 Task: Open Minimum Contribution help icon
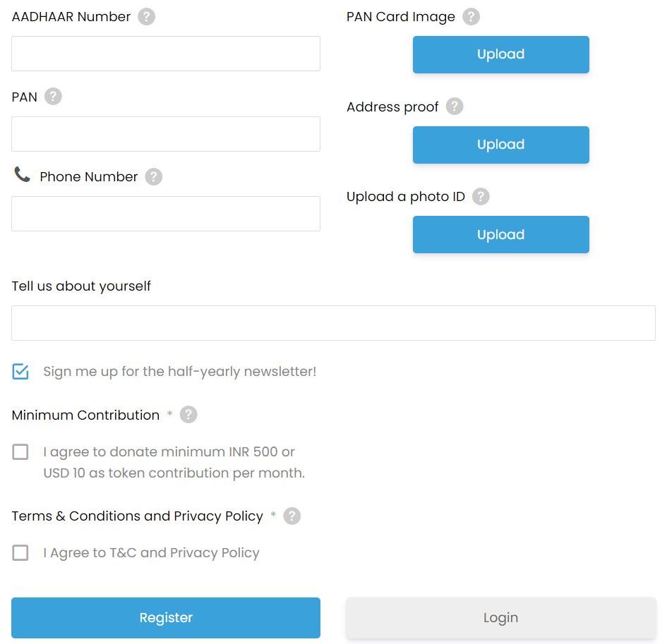188,415
